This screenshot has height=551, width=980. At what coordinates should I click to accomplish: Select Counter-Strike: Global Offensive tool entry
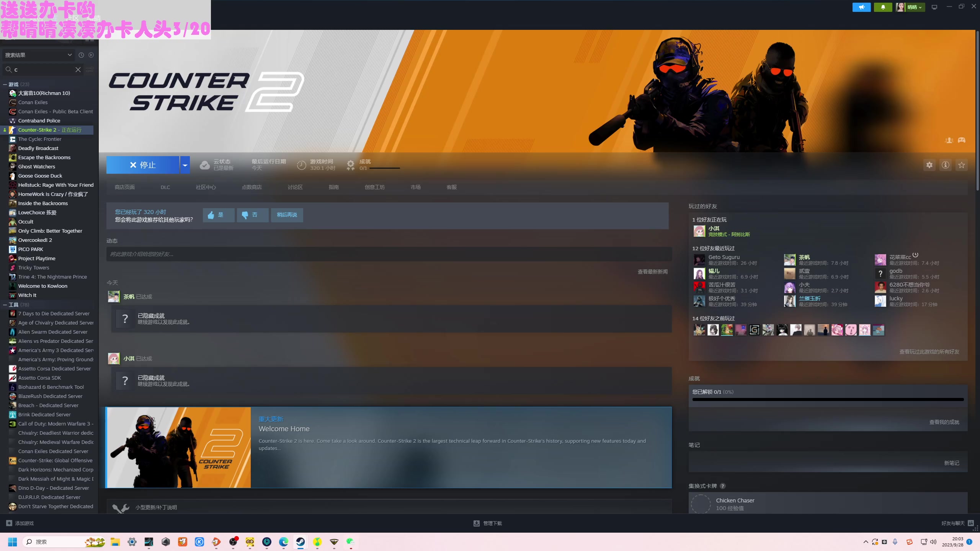coord(55,460)
